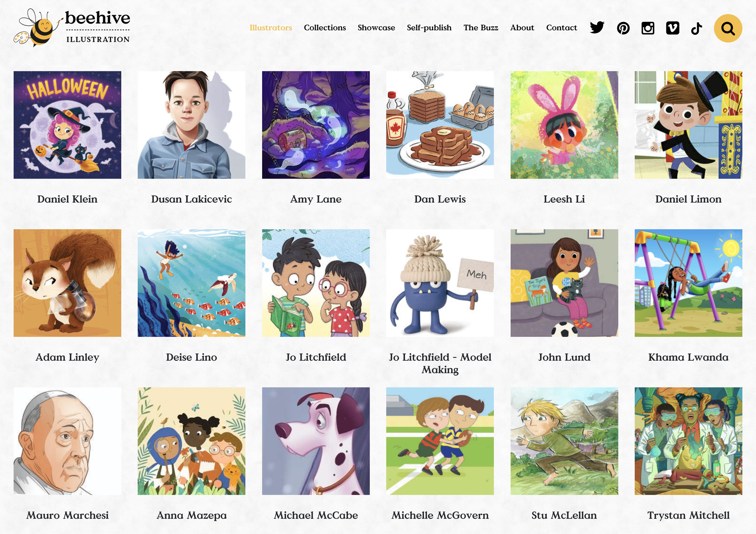Click the Jo Litchfield - Model Making name link
Viewport: 756px width, 534px height.
point(440,363)
